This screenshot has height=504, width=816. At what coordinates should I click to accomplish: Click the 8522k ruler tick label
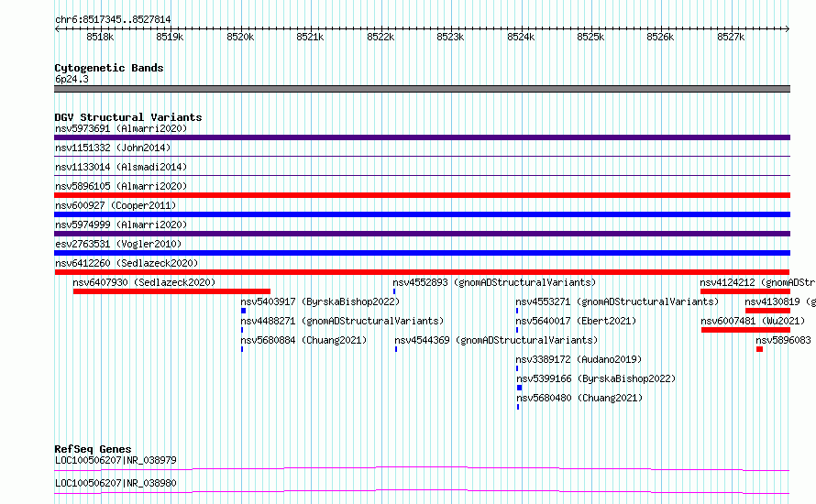(x=380, y=37)
